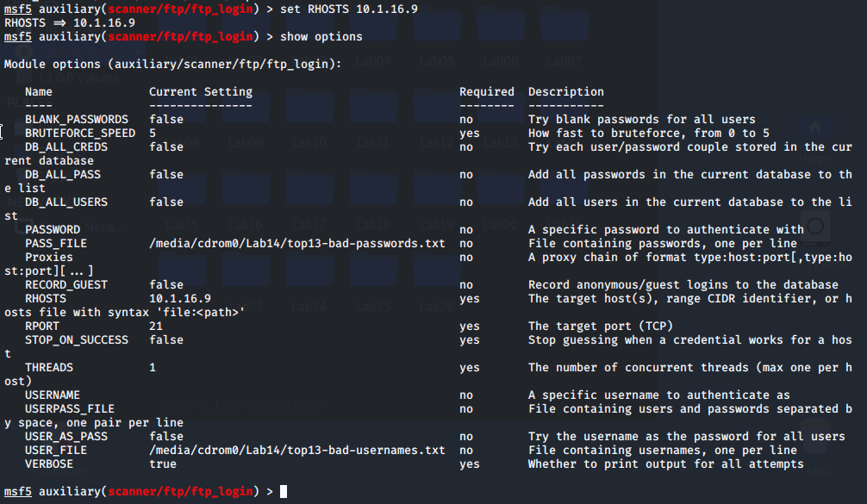This screenshot has height=504, width=867.
Task: Click the VERBOSE value 'true'
Action: 163,464
